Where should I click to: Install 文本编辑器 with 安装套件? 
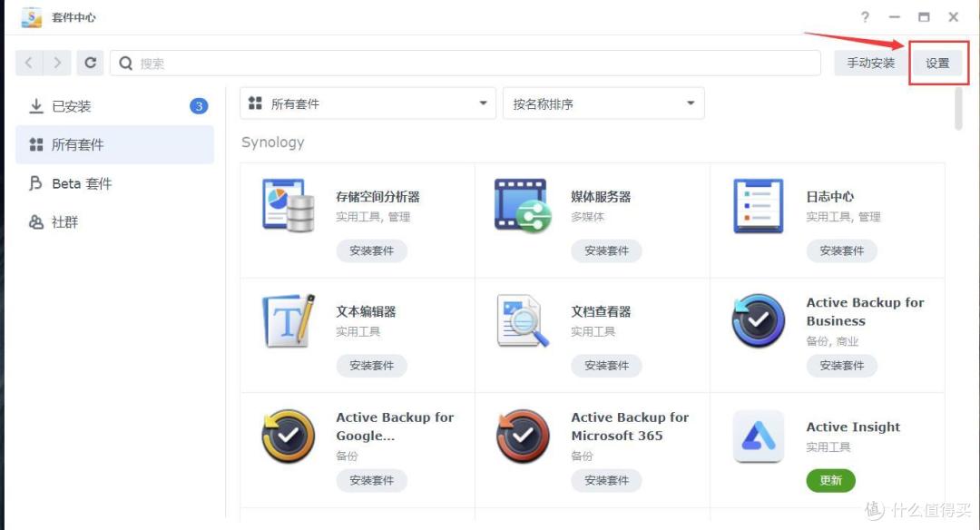[372, 366]
